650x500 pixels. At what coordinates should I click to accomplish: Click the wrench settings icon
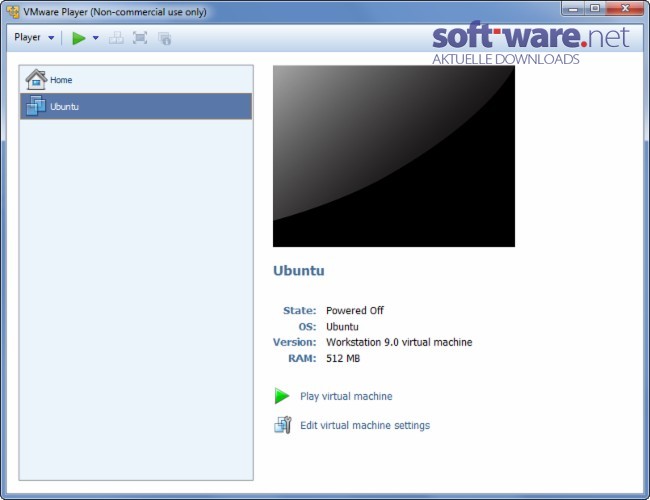pyautogui.click(x=283, y=425)
